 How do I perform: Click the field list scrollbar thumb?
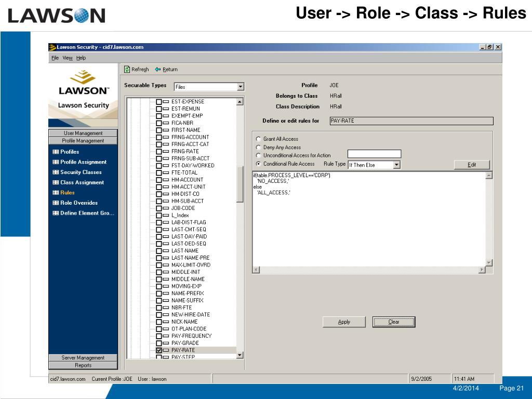tap(240, 184)
